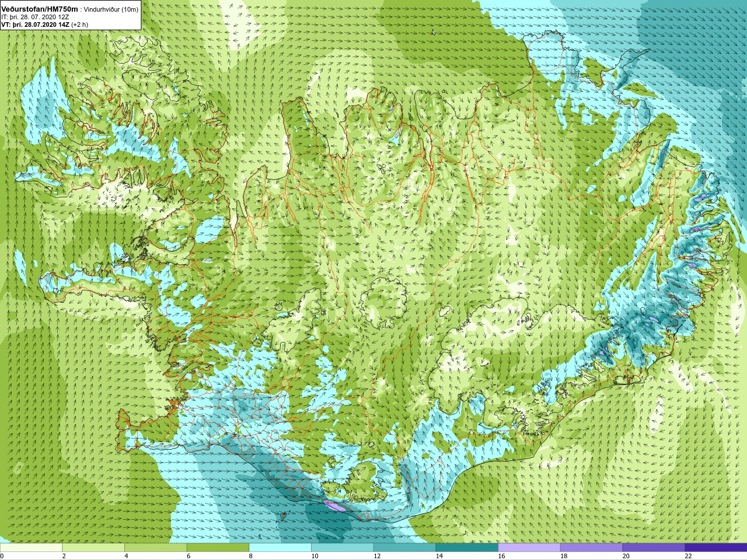Click the 'VT: þri. 28.07.2020 14Z (+2 h)' line

tap(44, 24)
